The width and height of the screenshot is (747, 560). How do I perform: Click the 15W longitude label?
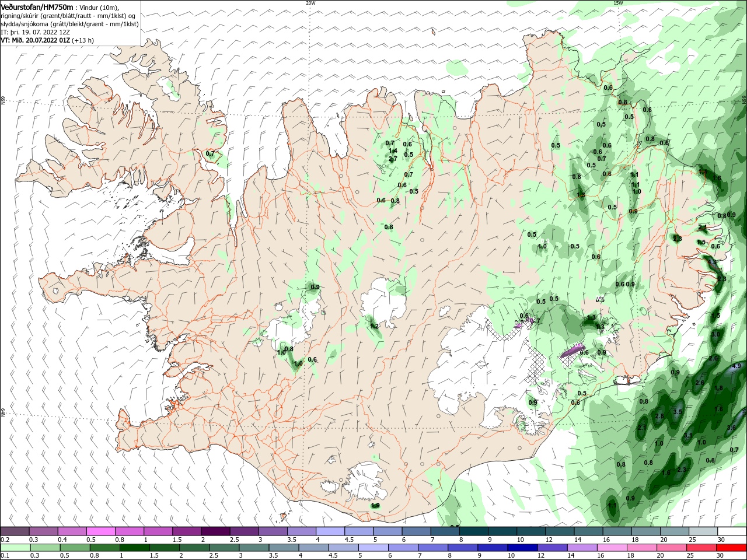pos(617,2)
